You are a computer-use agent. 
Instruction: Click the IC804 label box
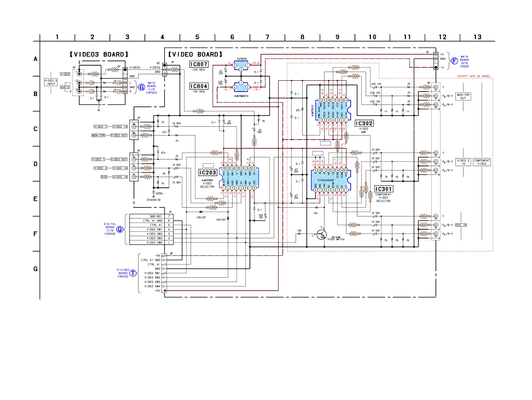[199, 86]
